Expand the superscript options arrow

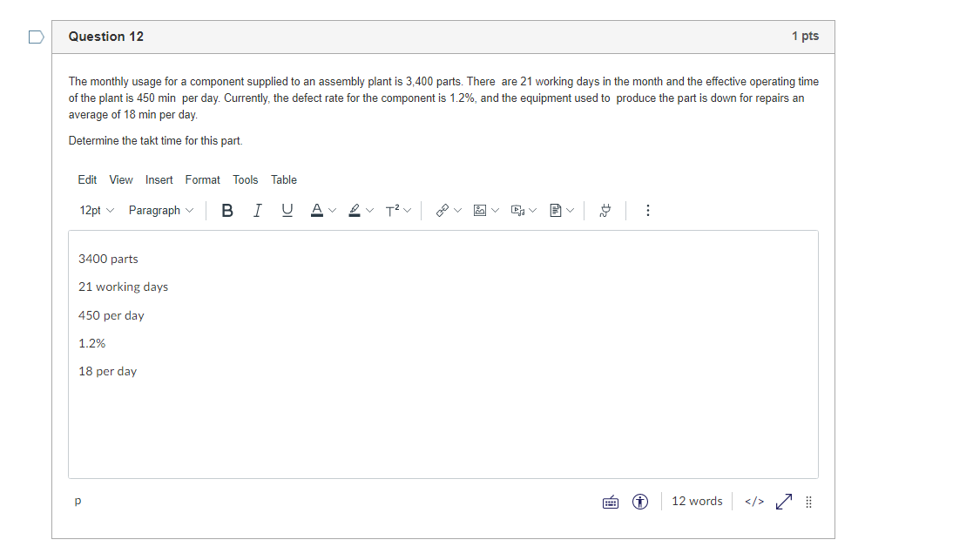(407, 210)
